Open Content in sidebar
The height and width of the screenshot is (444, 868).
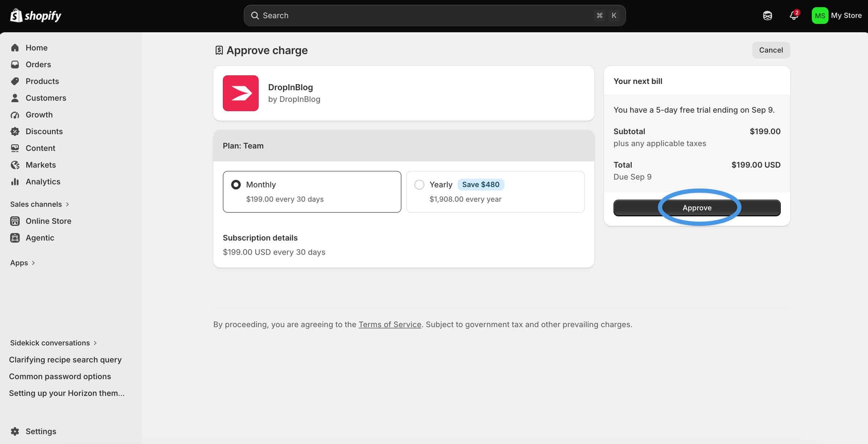coord(41,148)
